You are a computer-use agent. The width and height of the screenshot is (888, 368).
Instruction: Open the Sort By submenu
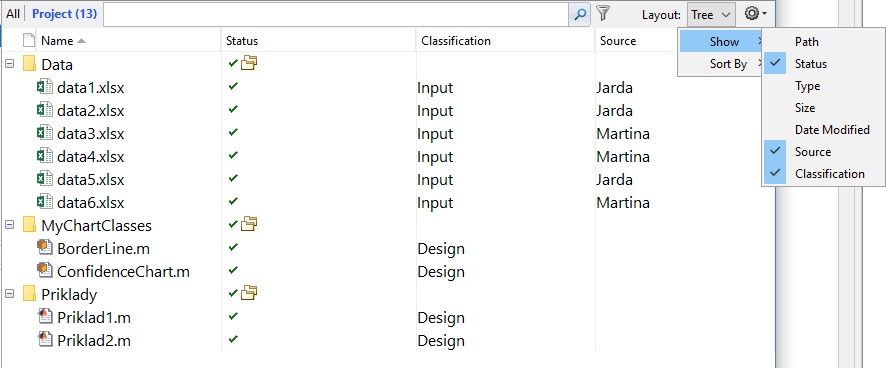coord(720,64)
